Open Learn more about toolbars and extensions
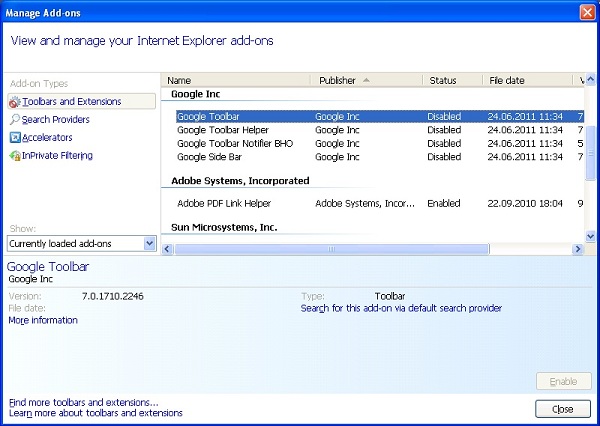600x426 pixels. [95, 413]
